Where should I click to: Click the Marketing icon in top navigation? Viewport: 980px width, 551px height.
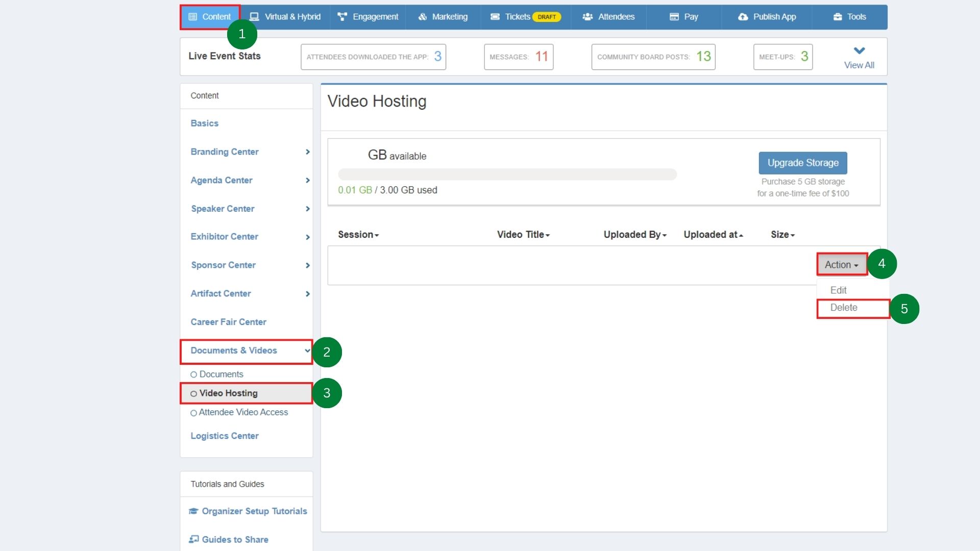coord(423,17)
